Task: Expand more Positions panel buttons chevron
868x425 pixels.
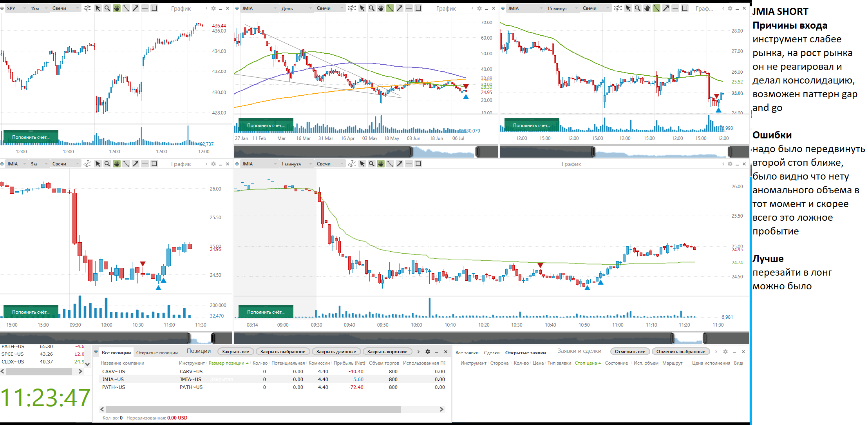Action: 418,352
